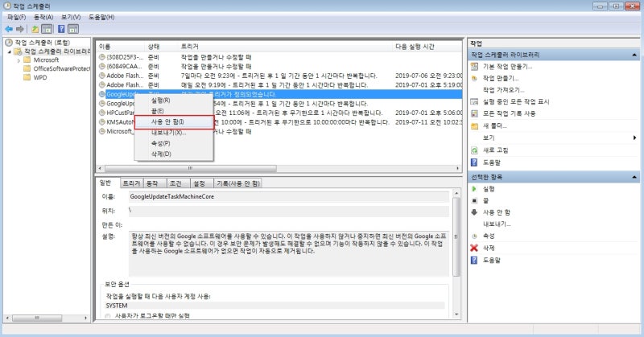Open 동작(A) menu

click(43, 17)
